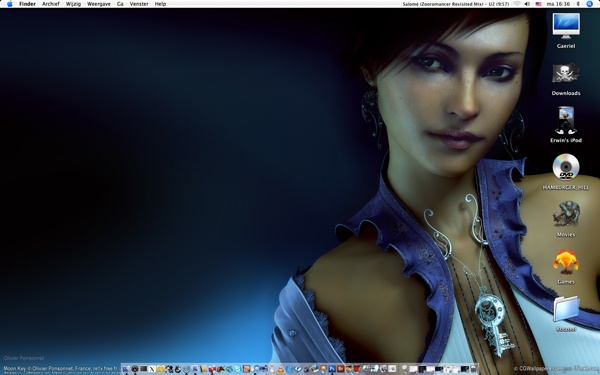600x375 pixels.
Task: Launch Photoshop from the dock
Action: tap(332, 369)
